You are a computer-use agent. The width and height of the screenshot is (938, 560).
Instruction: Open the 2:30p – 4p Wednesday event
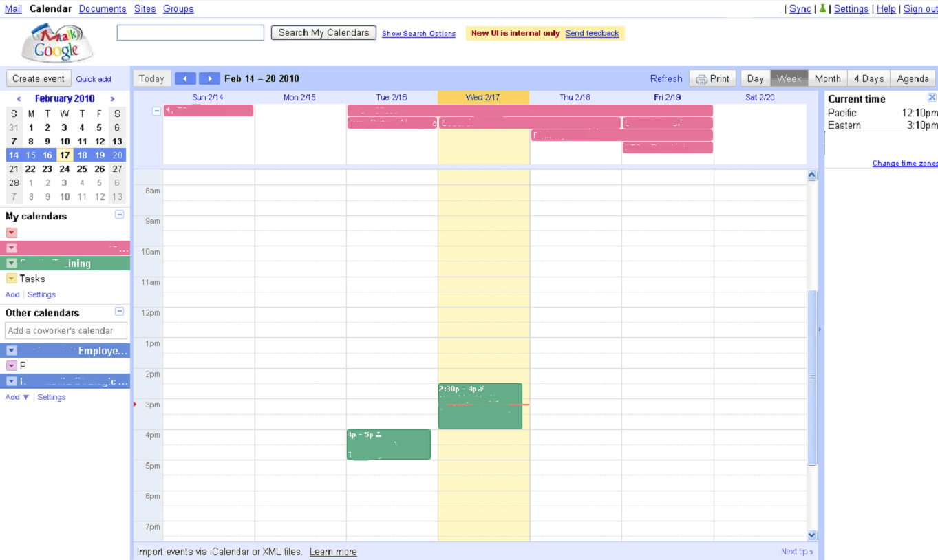[480, 406]
